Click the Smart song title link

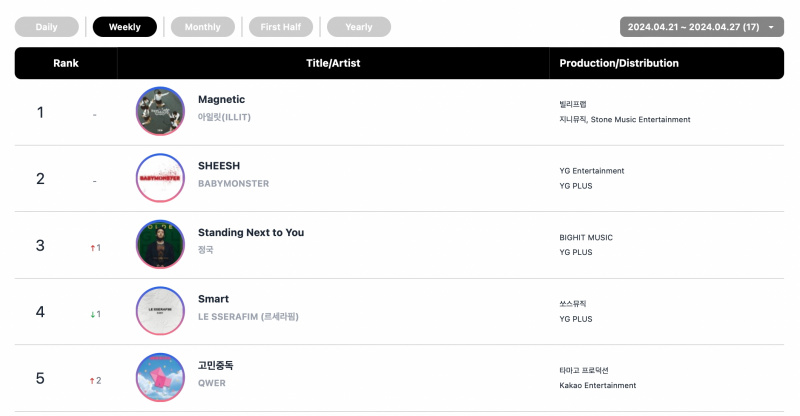pyautogui.click(x=213, y=299)
